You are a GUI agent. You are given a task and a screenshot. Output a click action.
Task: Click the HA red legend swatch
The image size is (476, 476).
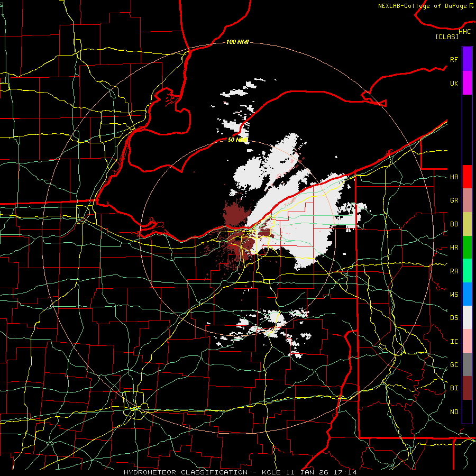pyautogui.click(x=467, y=177)
